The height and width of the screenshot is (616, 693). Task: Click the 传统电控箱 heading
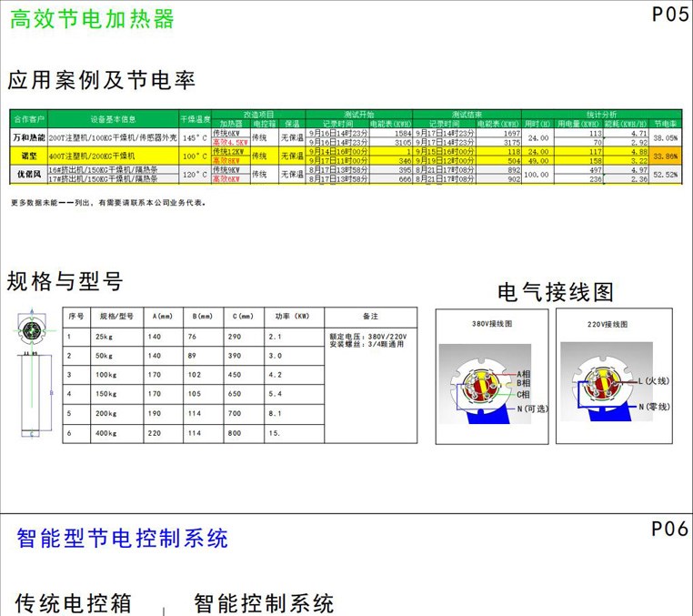(x=73, y=602)
